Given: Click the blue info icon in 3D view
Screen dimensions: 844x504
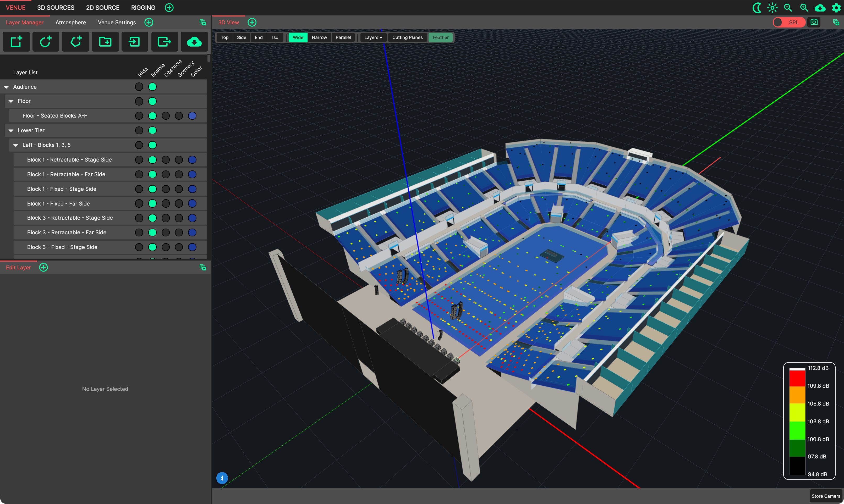Looking at the screenshot, I should (222, 478).
